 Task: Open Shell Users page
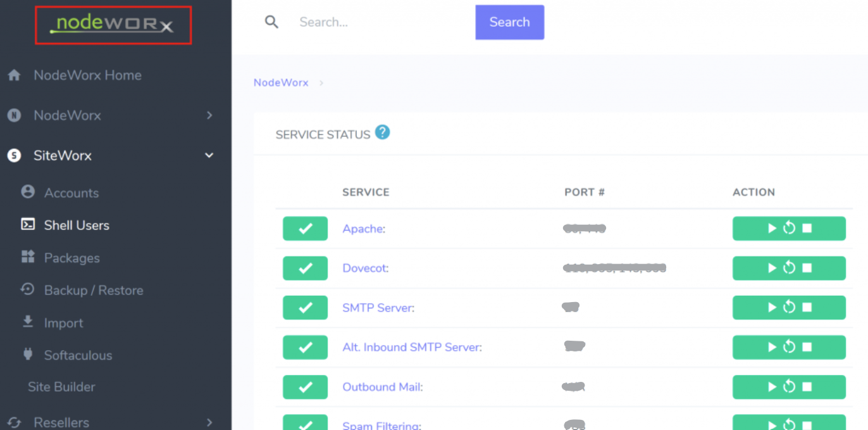click(77, 225)
